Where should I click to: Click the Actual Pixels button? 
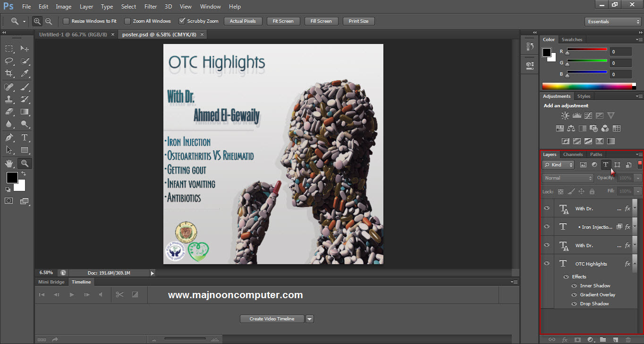point(243,21)
